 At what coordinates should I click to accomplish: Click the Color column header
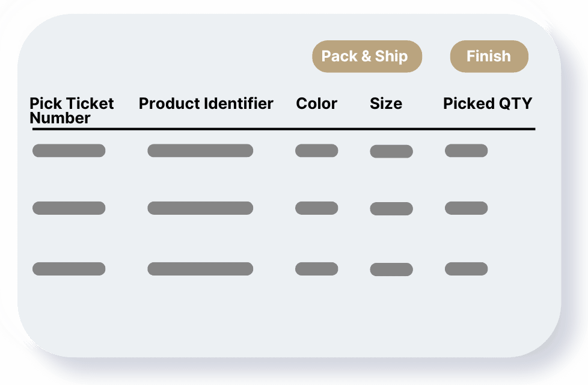316,103
